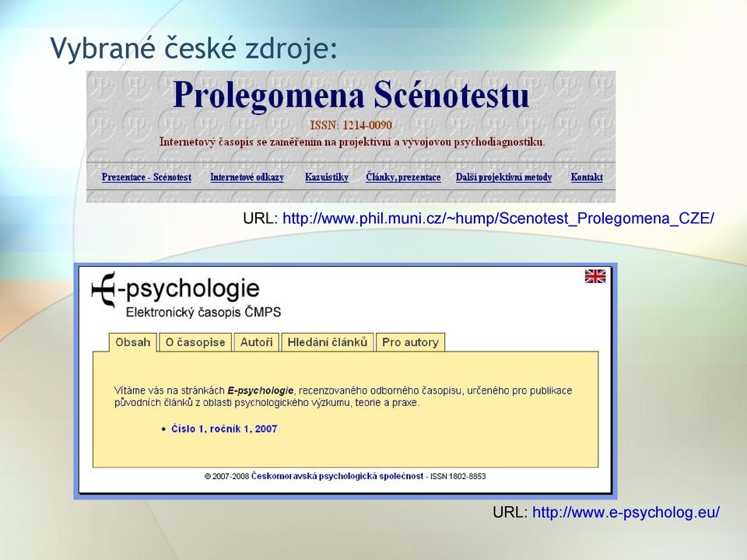Open the e-psycholog.eu URL
This screenshot has width=747, height=560.
(x=626, y=513)
